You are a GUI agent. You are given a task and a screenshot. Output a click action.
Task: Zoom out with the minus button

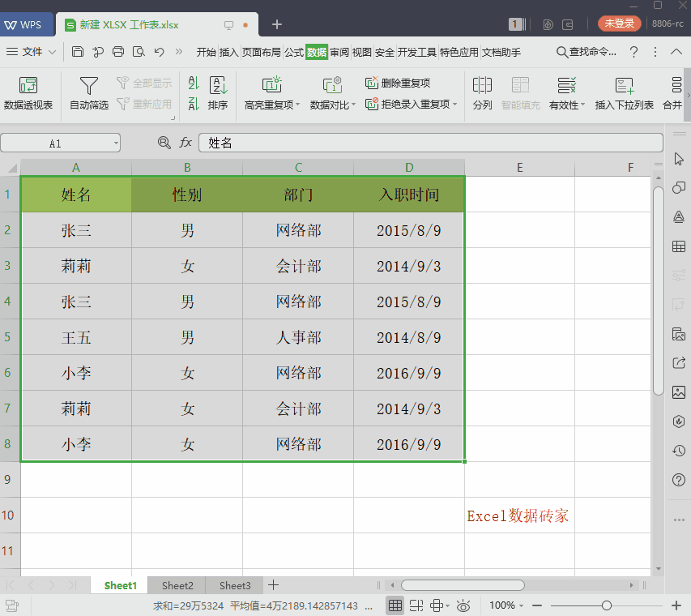tap(537, 605)
